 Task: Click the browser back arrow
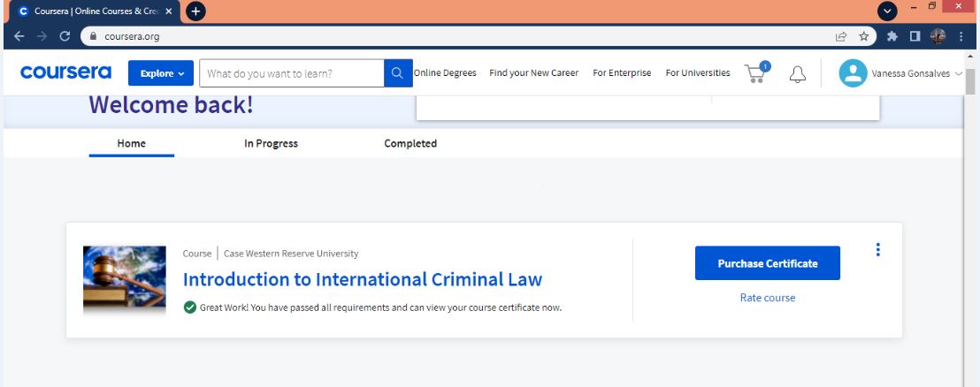pyautogui.click(x=19, y=36)
